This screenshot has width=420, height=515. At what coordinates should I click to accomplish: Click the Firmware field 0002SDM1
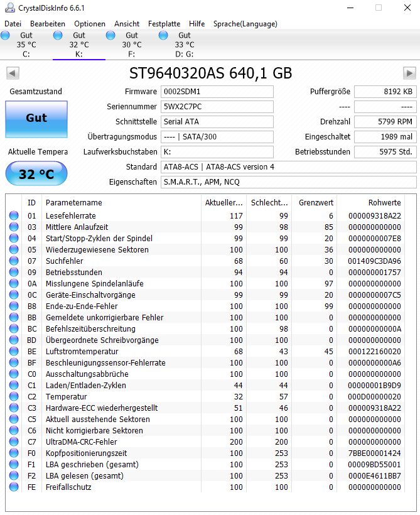217,92
